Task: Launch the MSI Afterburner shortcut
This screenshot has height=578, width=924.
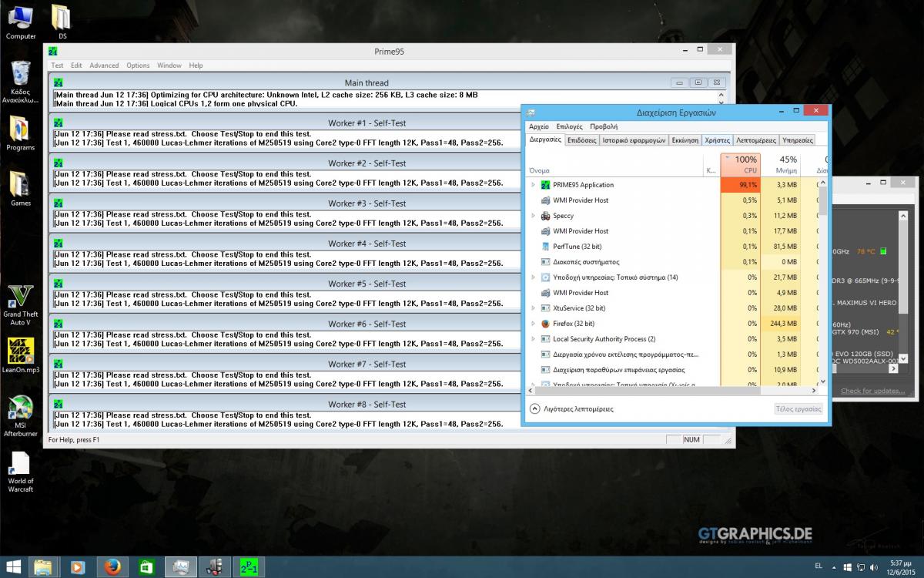Action: point(21,416)
